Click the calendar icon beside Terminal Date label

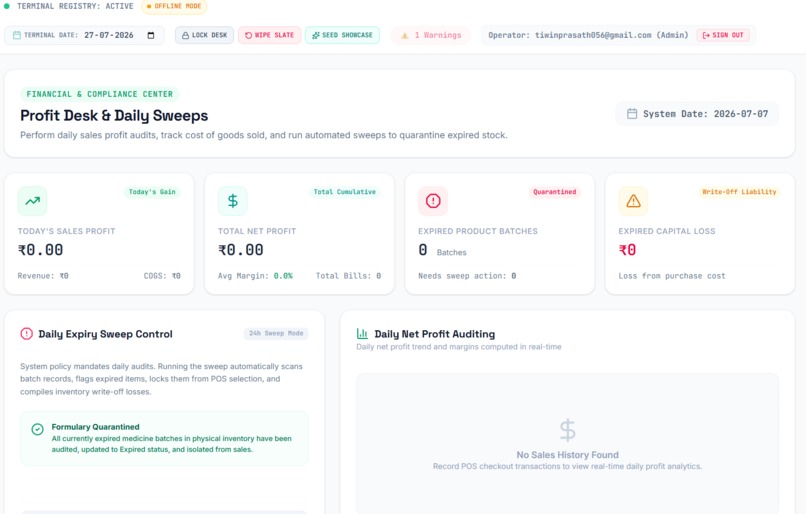[x=16, y=35]
